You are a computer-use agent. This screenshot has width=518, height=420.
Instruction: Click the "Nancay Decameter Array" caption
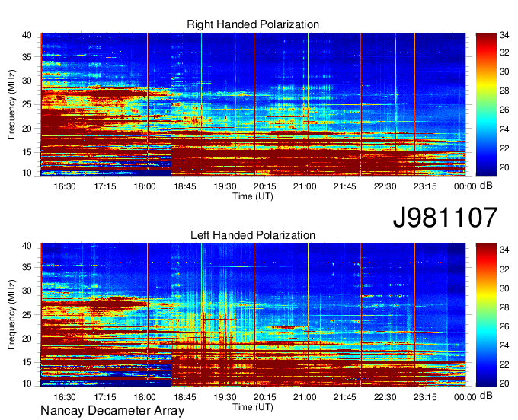[x=112, y=410]
